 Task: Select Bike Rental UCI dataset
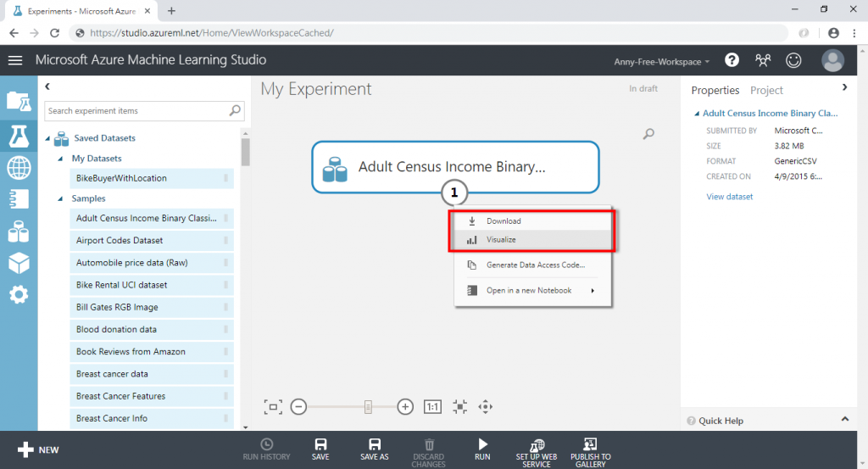tap(152, 285)
